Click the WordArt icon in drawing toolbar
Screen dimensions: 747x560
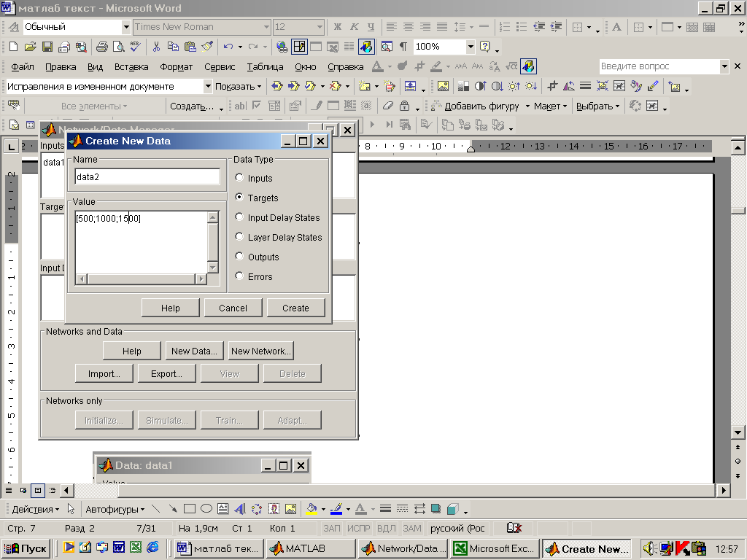pos(240,509)
